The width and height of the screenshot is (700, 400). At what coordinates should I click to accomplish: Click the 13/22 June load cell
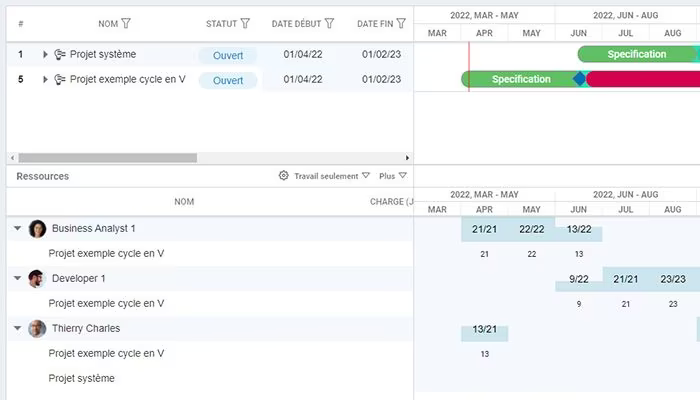point(579,229)
